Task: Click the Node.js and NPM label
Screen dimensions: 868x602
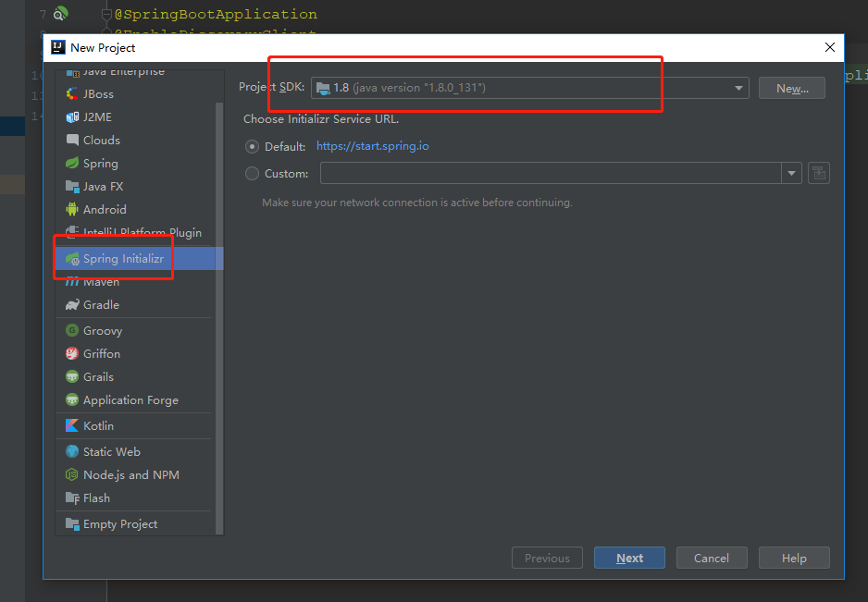Action: [131, 474]
